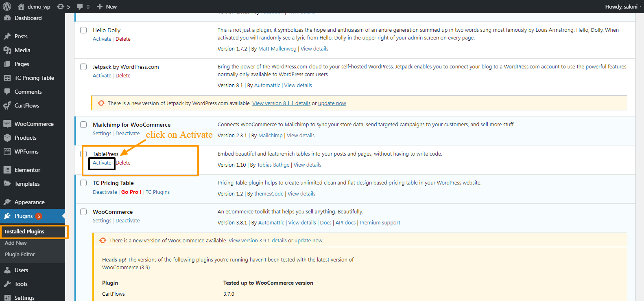Activate Jetpack by WordPress.com

102,76
